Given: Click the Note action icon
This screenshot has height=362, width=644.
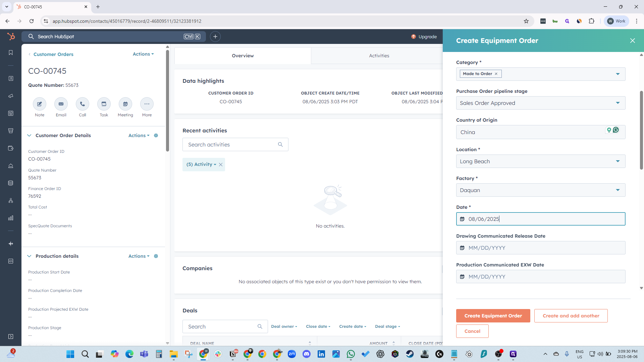Looking at the screenshot, I should (x=40, y=104).
